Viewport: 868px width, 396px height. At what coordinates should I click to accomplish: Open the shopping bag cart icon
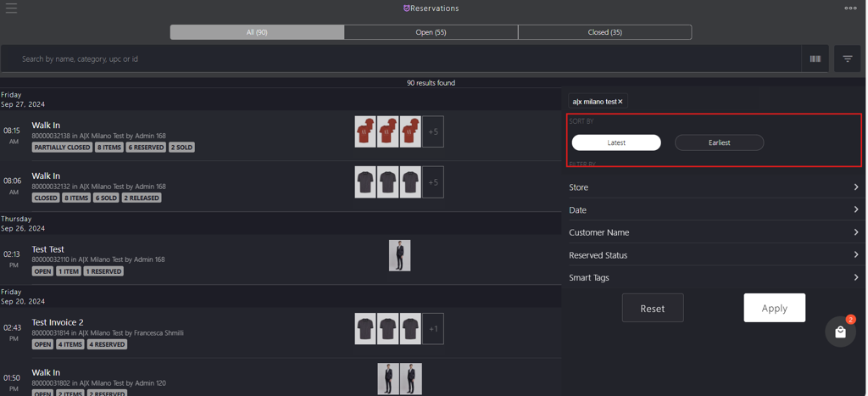840,332
